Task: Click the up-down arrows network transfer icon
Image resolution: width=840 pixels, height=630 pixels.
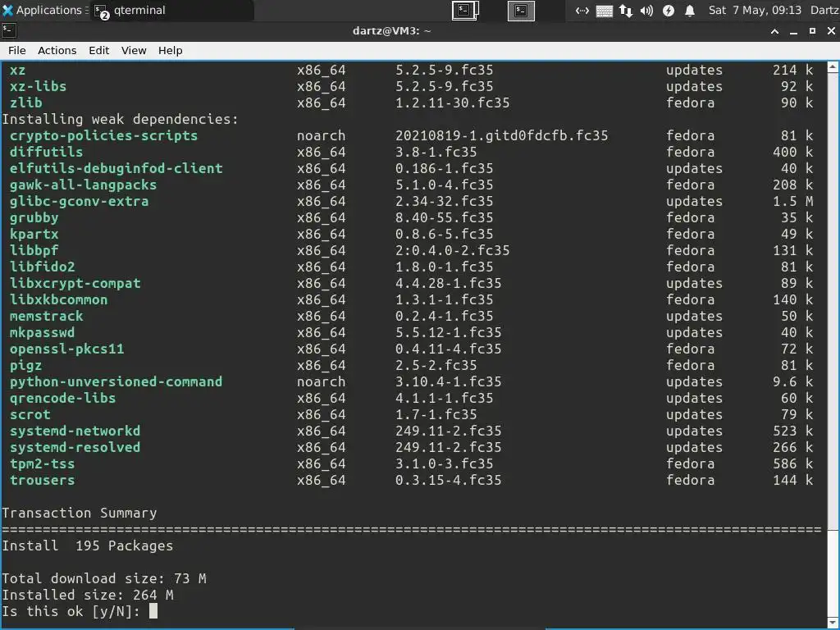Action: click(625, 10)
